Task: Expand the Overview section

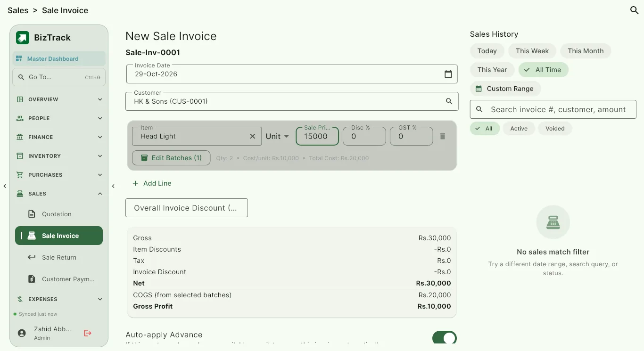Action: 59,99
